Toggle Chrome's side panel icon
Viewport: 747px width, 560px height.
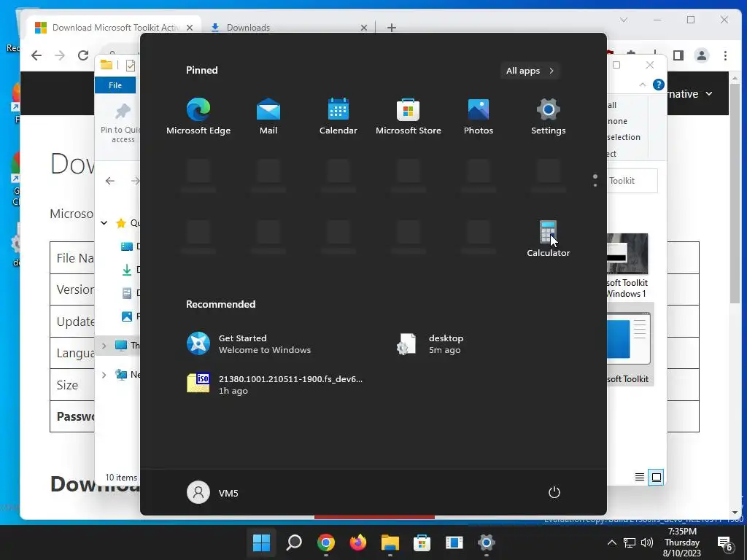[x=678, y=55]
